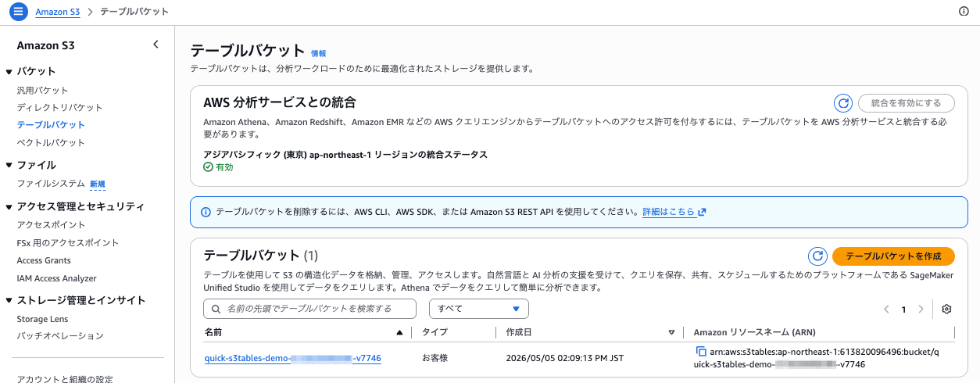The height and width of the screenshot is (383, 980).
Task: Click the 名前 column header
Action: (x=213, y=332)
